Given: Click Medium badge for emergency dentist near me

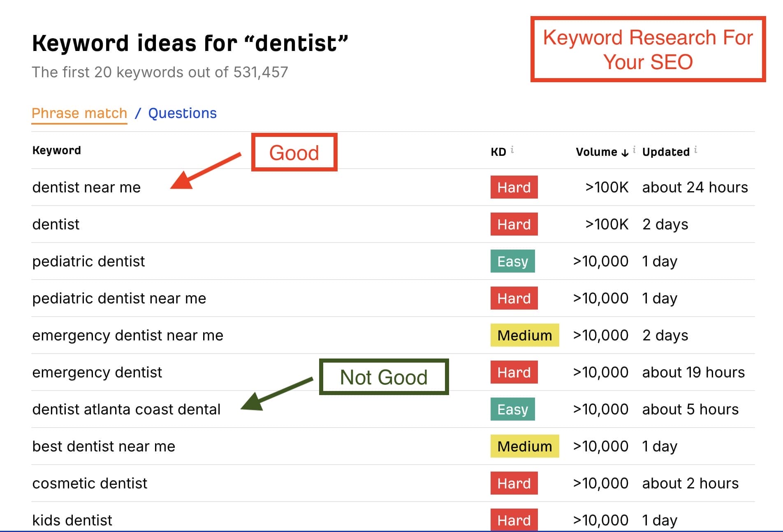Looking at the screenshot, I should (x=524, y=335).
